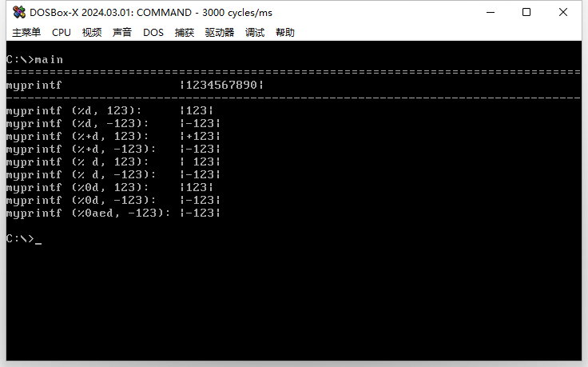Click the 'myprintf (%d, 123):' output line

pos(109,110)
